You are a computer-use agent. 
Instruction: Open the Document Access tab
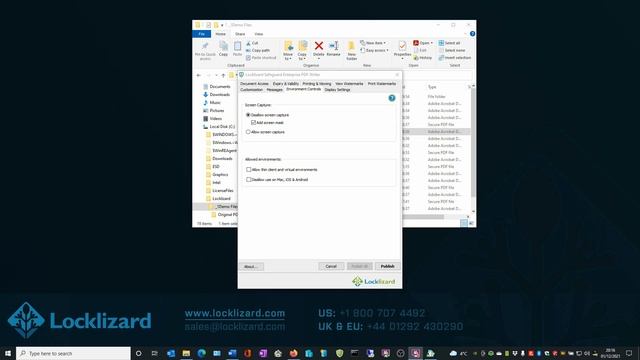254,84
